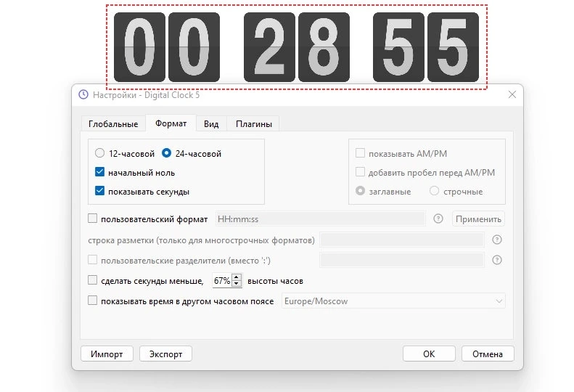Open the Europe/Moscow time zone dropdown

click(393, 301)
